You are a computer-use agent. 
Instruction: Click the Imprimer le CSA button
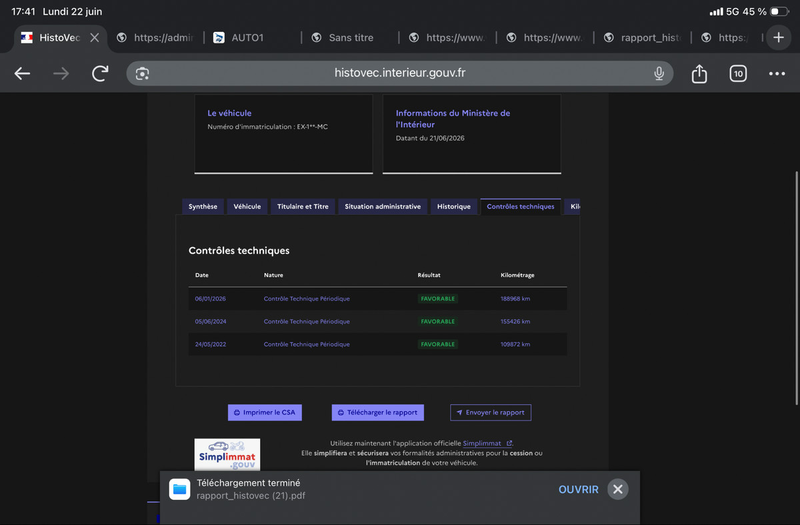pos(265,412)
